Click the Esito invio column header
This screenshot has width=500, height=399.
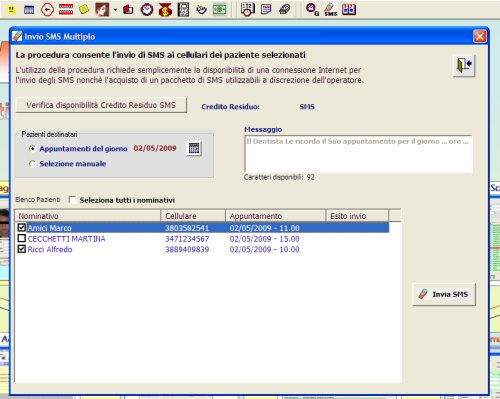(357, 216)
